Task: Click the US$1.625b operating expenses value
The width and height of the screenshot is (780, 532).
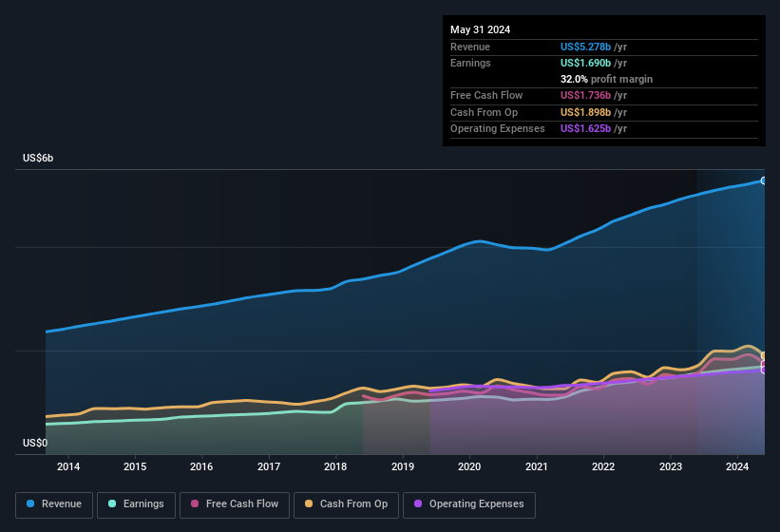Action: pyautogui.click(x=585, y=129)
